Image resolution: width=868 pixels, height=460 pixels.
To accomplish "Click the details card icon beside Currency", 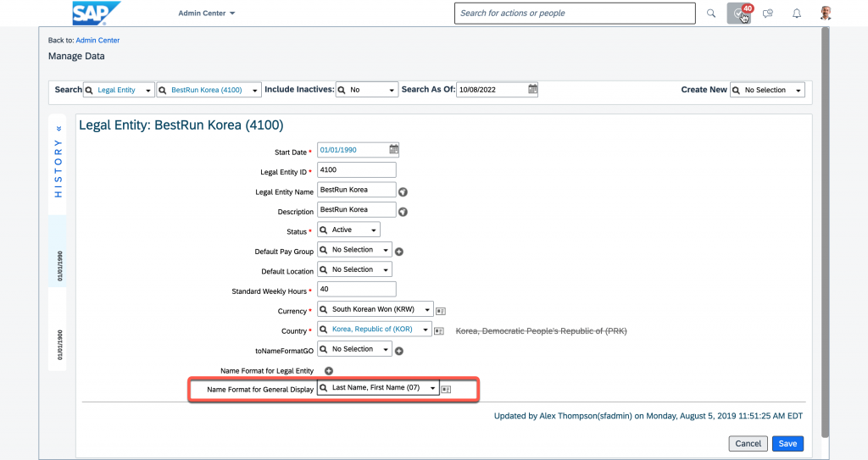I will pyautogui.click(x=441, y=312).
